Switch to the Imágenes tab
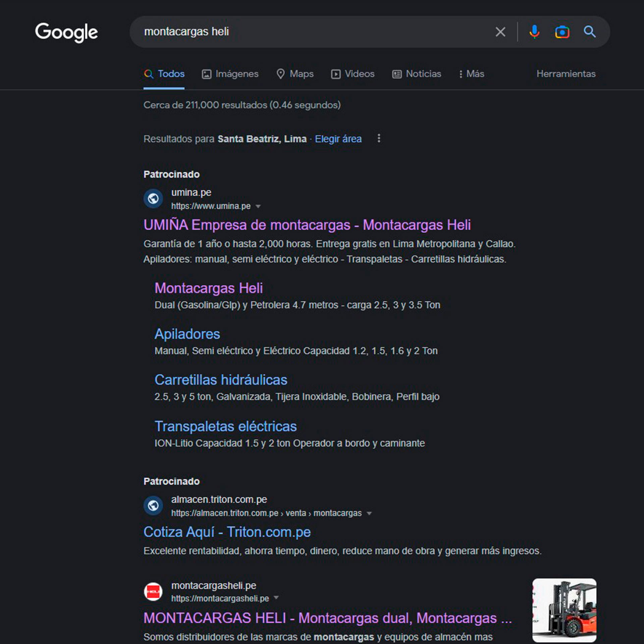The width and height of the screenshot is (644, 644). tap(230, 74)
